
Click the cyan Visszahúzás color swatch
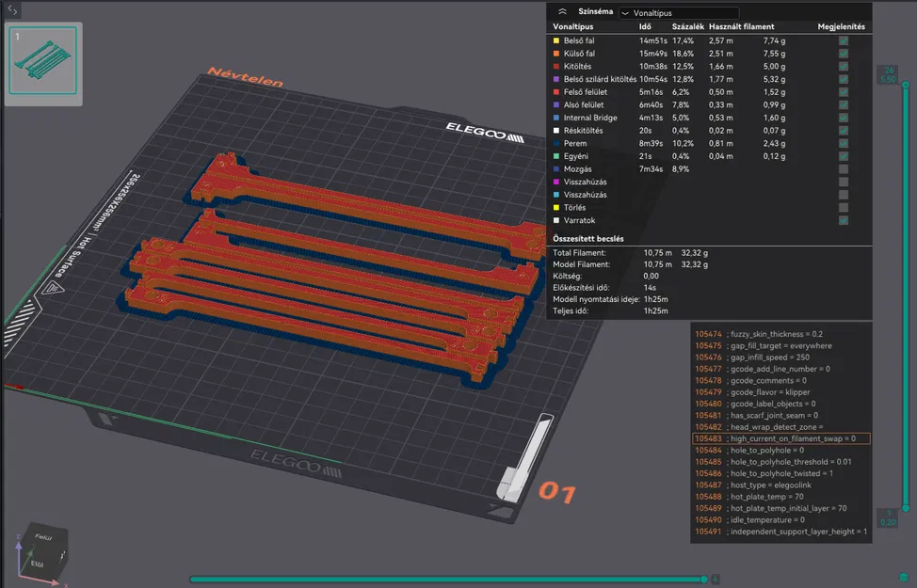[556, 196]
